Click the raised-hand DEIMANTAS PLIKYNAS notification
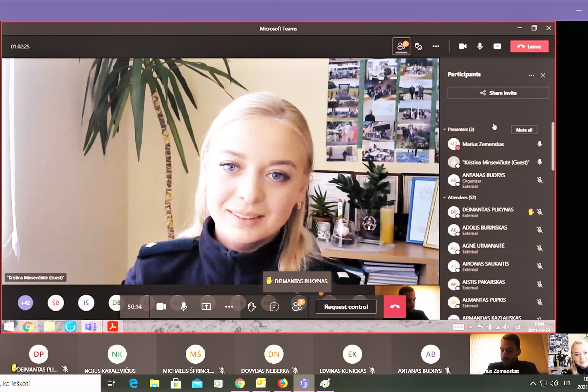This screenshot has width=588, height=392. pyautogui.click(x=297, y=281)
